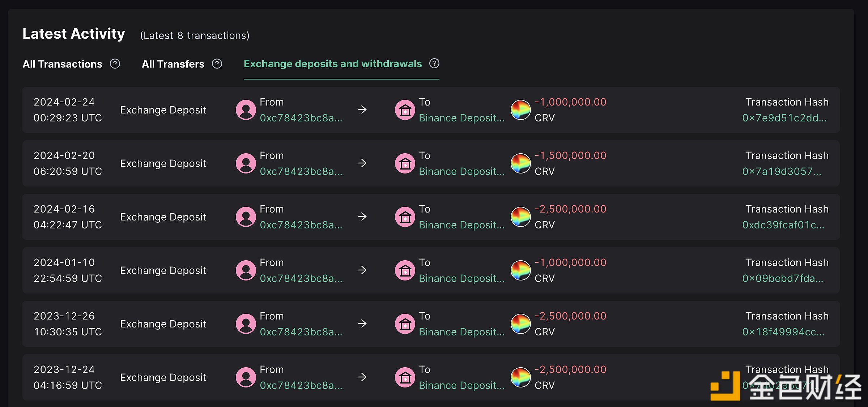Open transaction hash 0x18f49994cc link
Image resolution: width=868 pixels, height=407 pixels.
tap(783, 332)
